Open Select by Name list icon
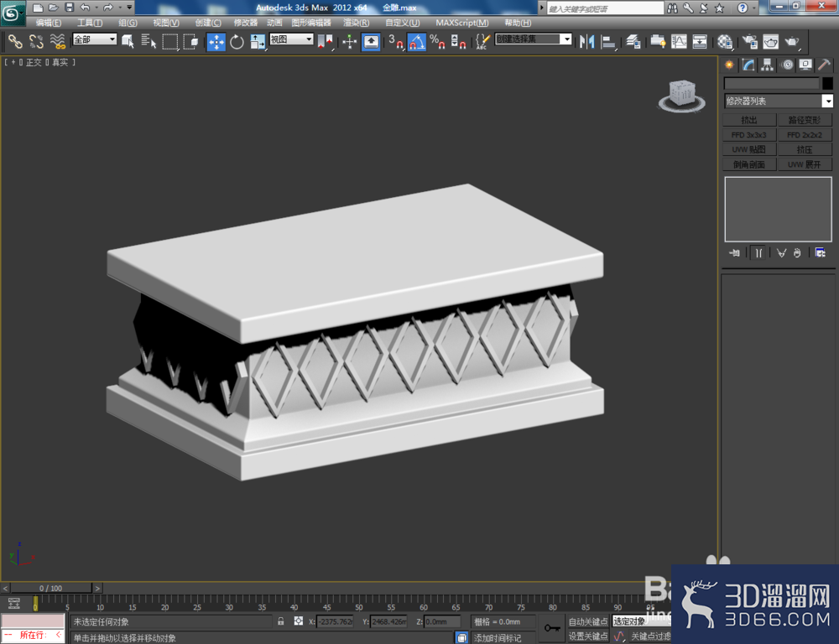The image size is (839, 644). point(149,41)
